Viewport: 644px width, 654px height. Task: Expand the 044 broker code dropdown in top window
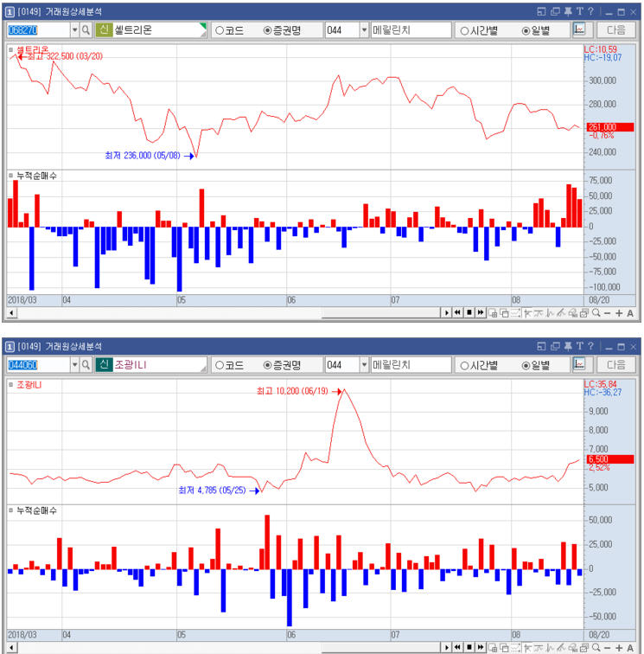pyautogui.click(x=364, y=30)
